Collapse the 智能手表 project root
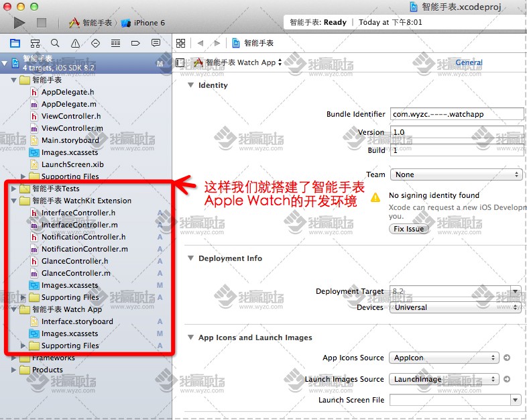Image resolution: width=527 pixels, height=420 pixels. pyautogui.click(x=5, y=63)
